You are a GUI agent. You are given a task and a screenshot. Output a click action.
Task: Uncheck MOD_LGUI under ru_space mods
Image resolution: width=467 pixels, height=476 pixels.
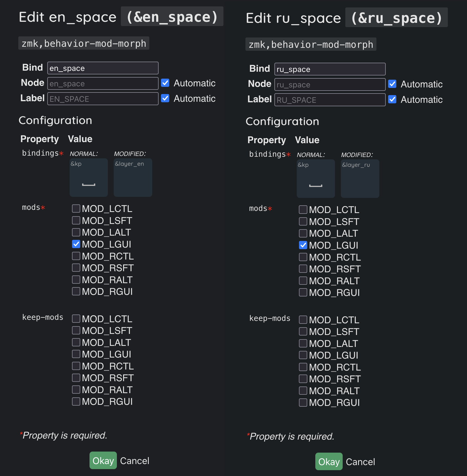(x=303, y=245)
